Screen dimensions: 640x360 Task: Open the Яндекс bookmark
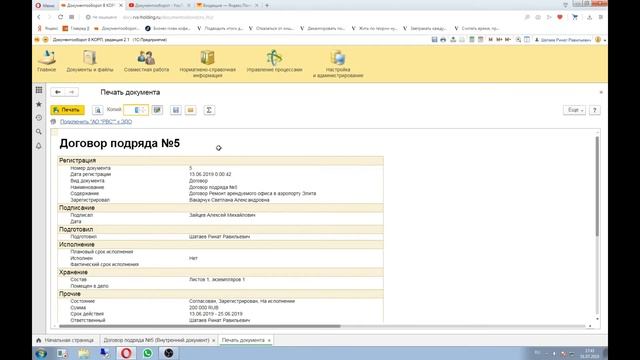click(47, 29)
